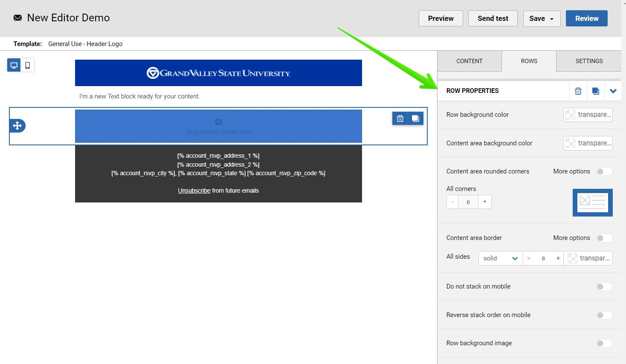Click the Send test button

tap(493, 18)
